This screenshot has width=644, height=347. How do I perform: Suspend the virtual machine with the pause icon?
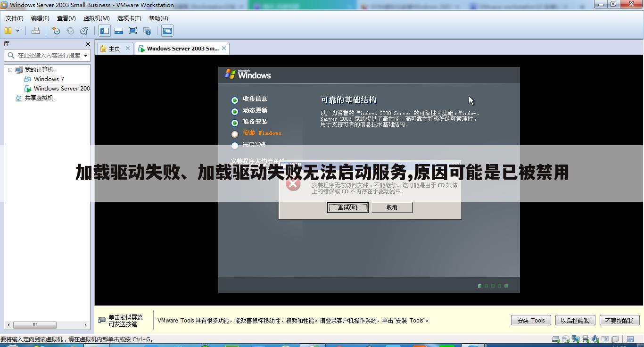[8, 31]
